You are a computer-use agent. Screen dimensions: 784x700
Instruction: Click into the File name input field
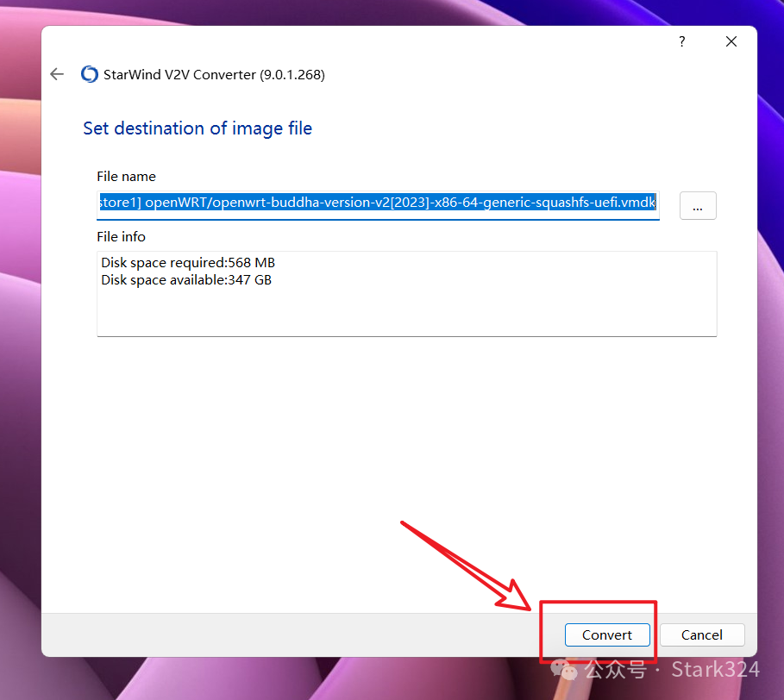[x=378, y=205]
